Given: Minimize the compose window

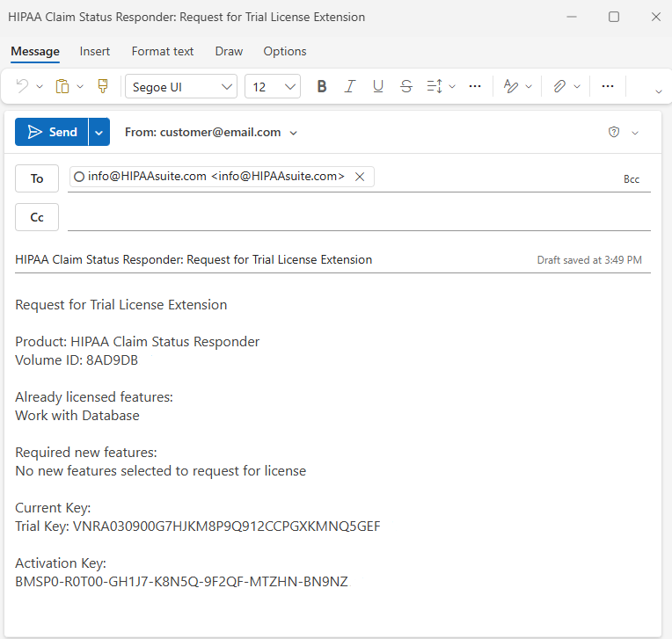Looking at the screenshot, I should [572, 17].
